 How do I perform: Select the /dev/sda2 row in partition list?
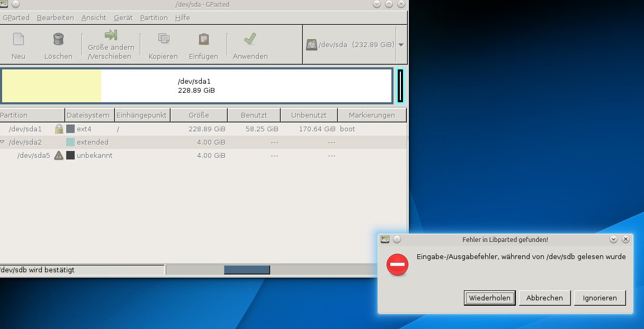(203, 142)
